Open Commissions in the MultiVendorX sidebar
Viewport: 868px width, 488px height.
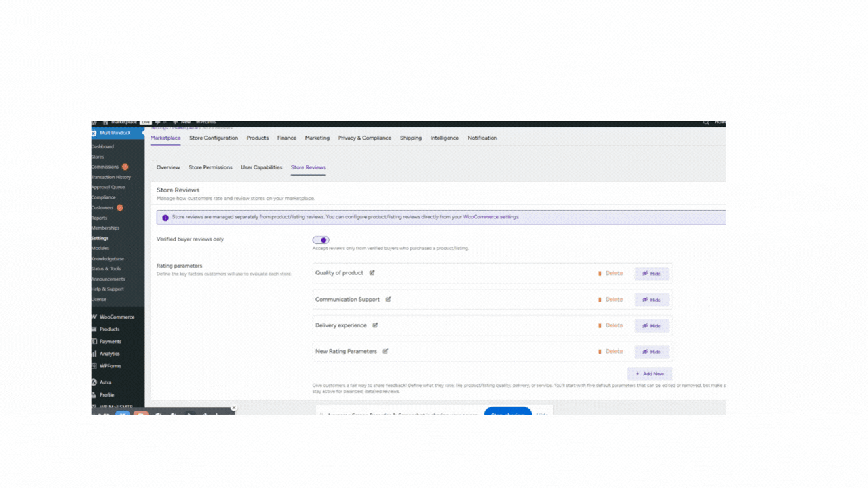coord(105,167)
